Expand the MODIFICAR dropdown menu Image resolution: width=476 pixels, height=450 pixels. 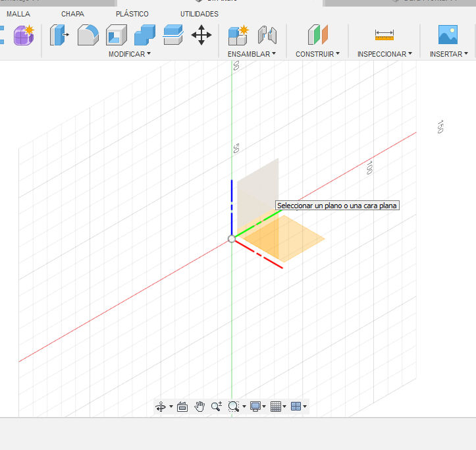tap(130, 54)
